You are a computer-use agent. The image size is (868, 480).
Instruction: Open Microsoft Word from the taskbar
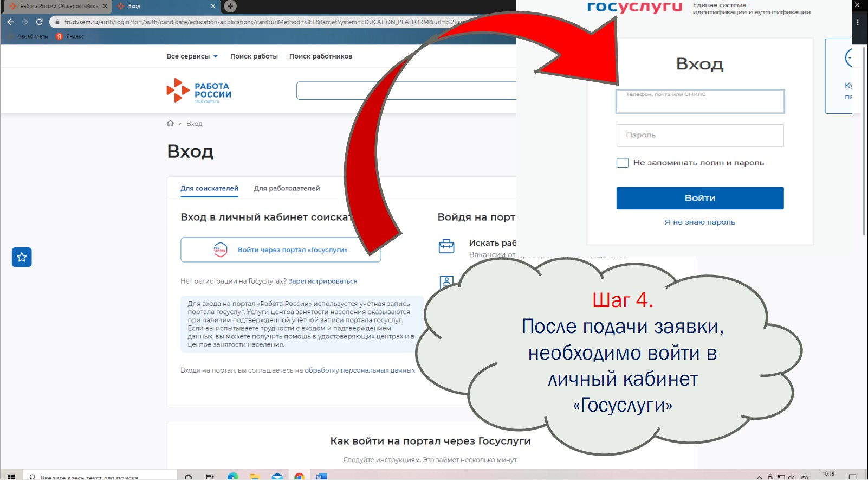pyautogui.click(x=321, y=476)
